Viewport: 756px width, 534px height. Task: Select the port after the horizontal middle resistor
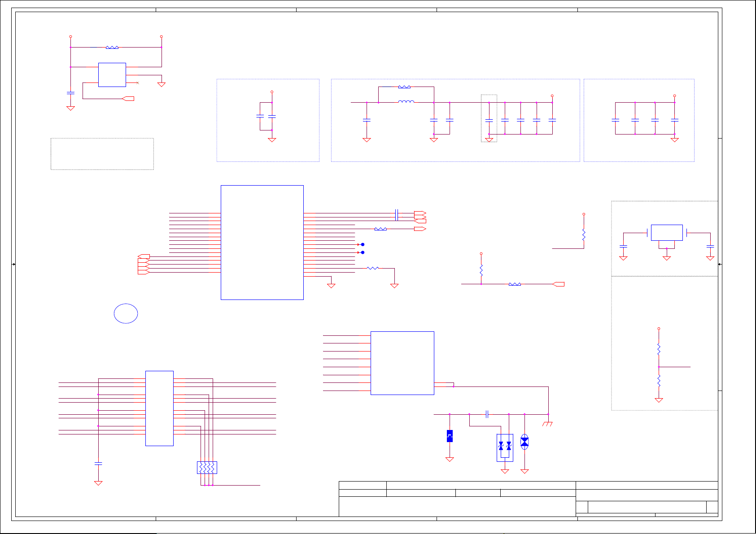[558, 284]
